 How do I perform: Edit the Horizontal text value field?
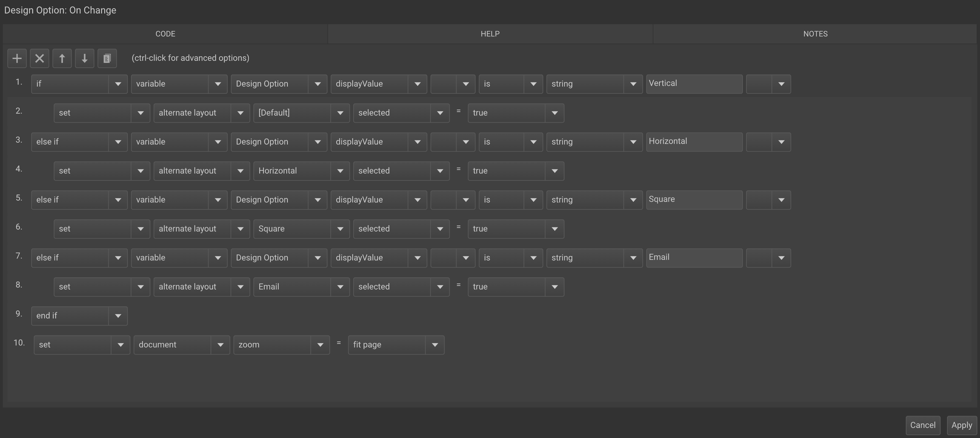tap(693, 142)
